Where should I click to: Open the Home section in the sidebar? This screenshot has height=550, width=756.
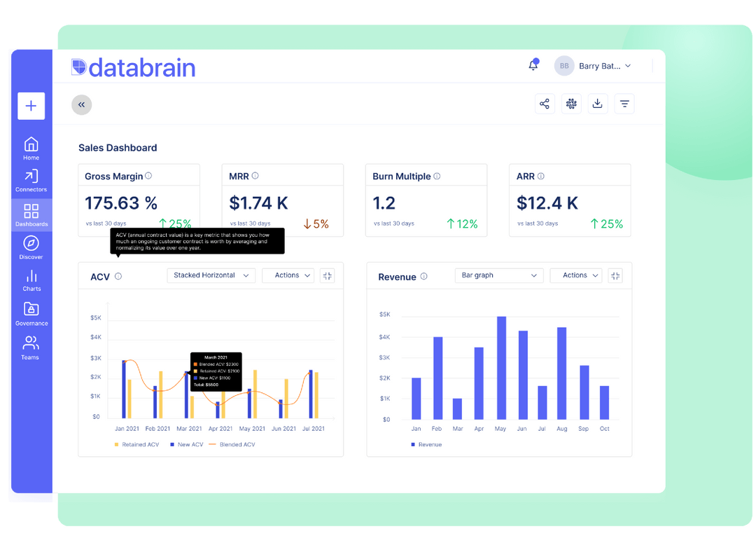pos(31,148)
